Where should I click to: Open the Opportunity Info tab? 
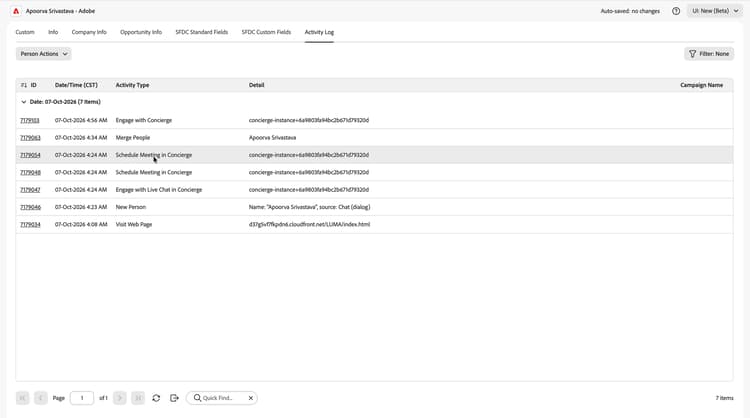coord(141,32)
